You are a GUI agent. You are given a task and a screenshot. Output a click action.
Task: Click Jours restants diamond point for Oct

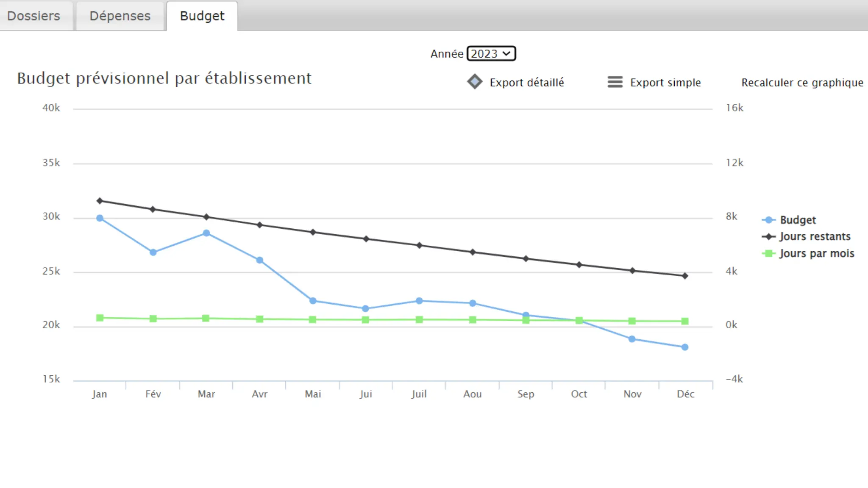pyautogui.click(x=579, y=265)
